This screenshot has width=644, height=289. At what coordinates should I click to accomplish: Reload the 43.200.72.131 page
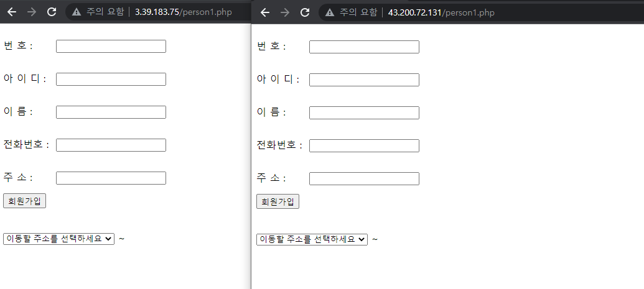(305, 12)
